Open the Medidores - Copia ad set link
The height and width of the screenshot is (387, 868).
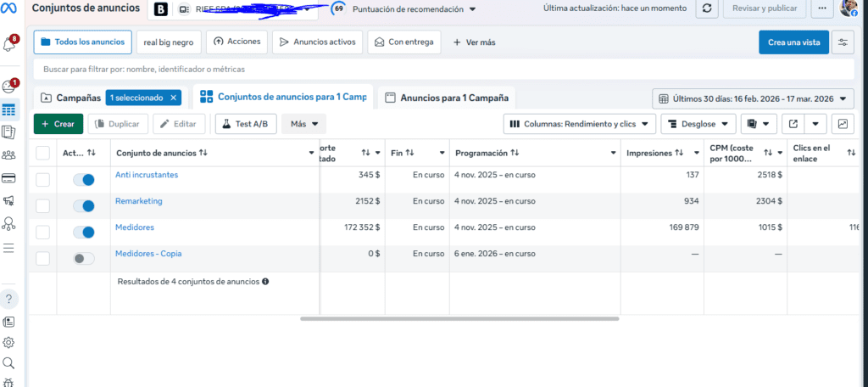coord(148,254)
